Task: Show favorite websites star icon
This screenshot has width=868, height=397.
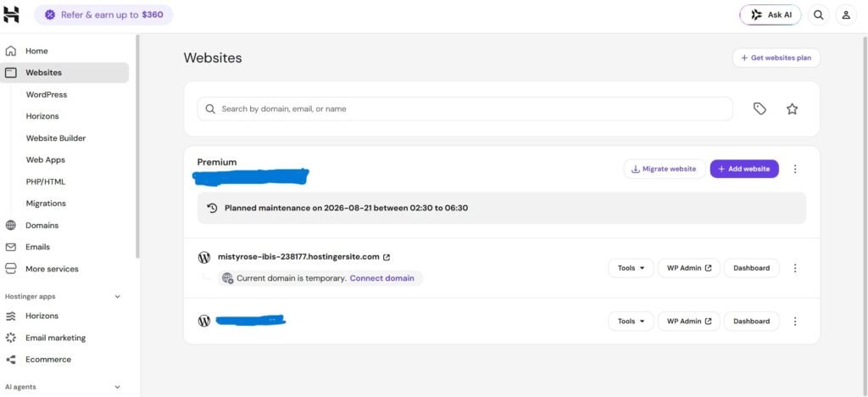Action: point(793,109)
